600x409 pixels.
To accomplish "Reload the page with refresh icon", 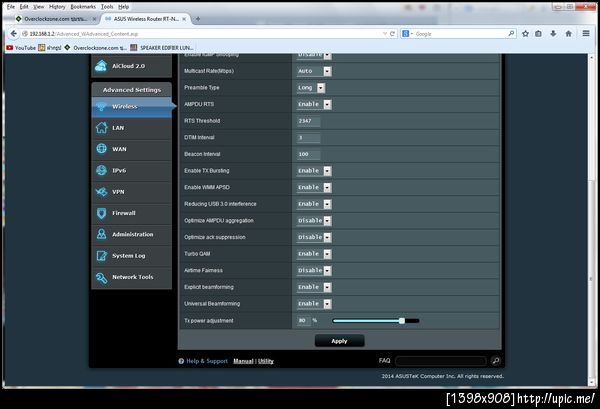I will click(x=392, y=34).
